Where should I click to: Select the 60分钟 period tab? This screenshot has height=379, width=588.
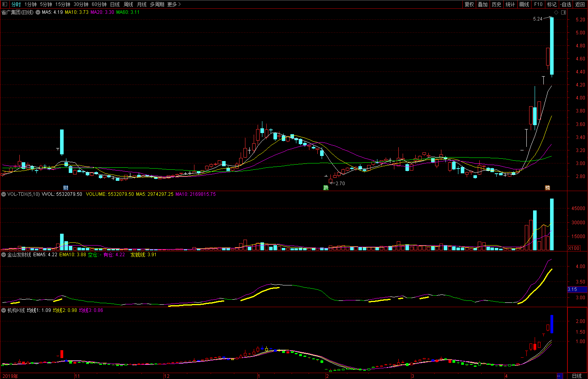[x=99, y=4]
